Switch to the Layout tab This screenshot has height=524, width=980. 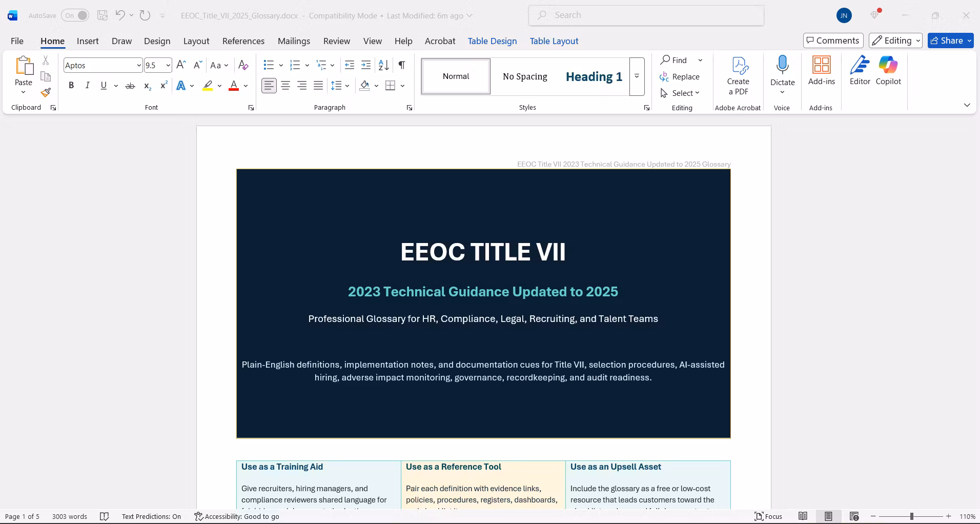point(196,41)
